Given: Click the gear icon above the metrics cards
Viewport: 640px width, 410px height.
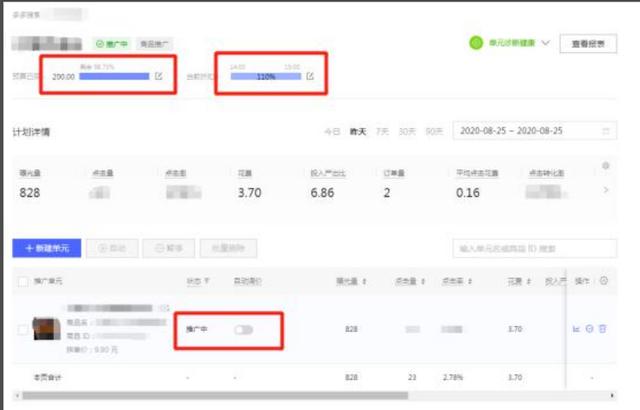Looking at the screenshot, I should coord(606,166).
